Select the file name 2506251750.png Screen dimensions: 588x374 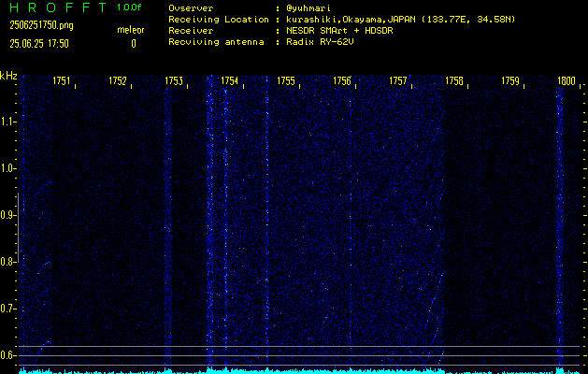41,25
